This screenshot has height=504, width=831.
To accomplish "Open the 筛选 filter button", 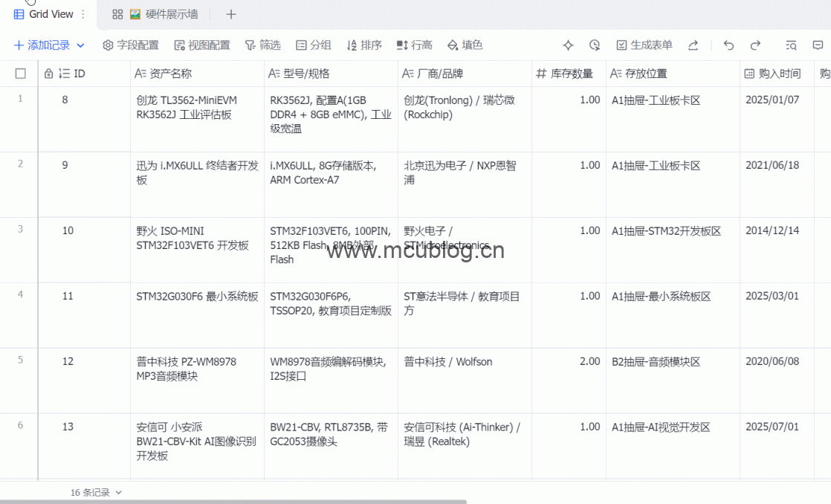I will [263, 45].
